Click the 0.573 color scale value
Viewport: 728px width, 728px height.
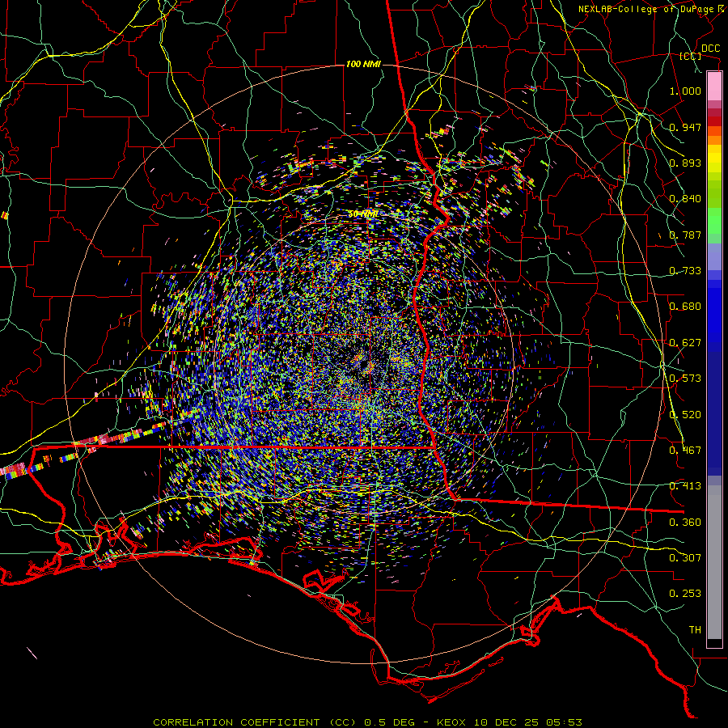(x=685, y=379)
